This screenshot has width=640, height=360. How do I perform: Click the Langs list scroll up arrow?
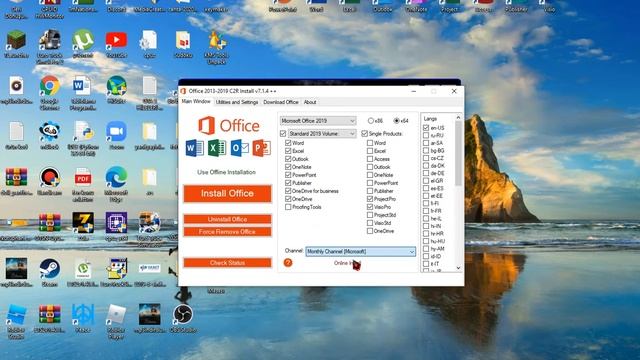tap(458, 118)
